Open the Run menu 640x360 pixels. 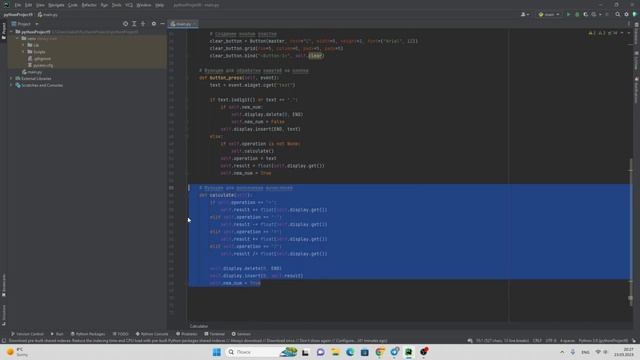coord(104,5)
